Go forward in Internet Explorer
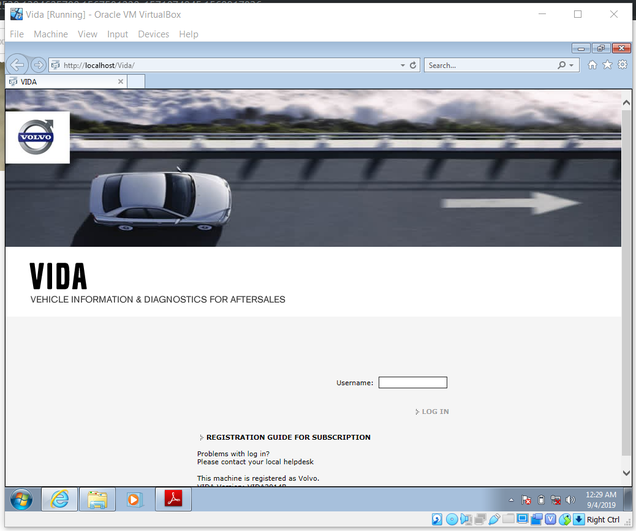The image size is (636, 531). click(38, 64)
